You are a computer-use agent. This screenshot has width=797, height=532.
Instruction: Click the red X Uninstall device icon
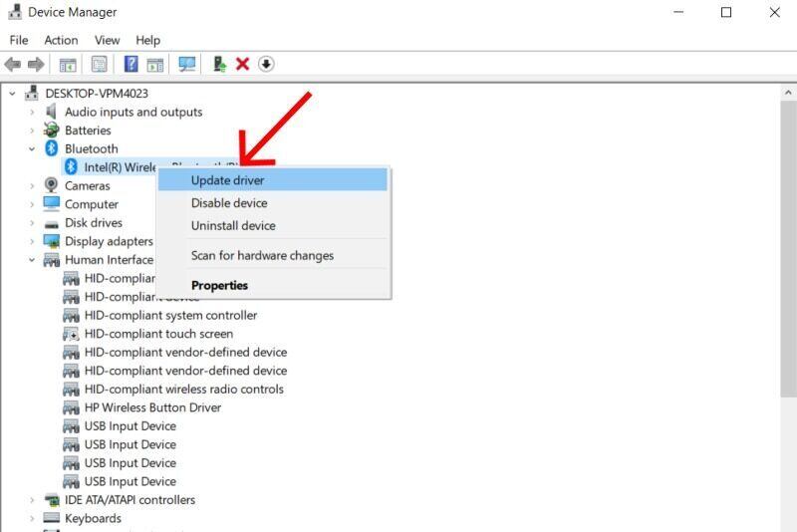click(x=242, y=64)
